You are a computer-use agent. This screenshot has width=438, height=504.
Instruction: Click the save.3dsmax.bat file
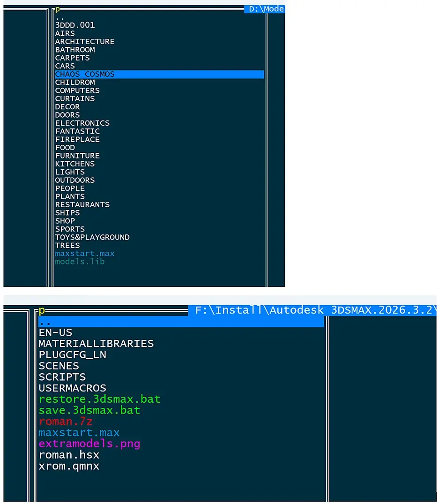pyautogui.click(x=89, y=410)
